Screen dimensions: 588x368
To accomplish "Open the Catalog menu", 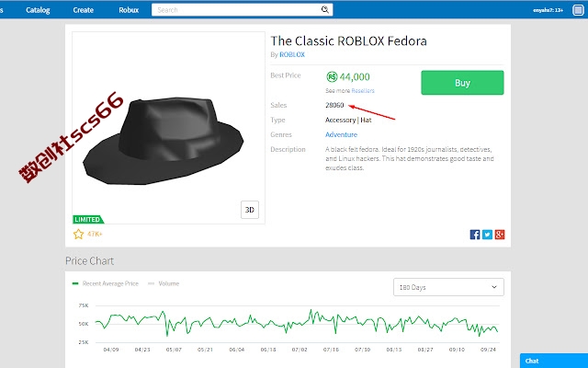I will tap(38, 10).
